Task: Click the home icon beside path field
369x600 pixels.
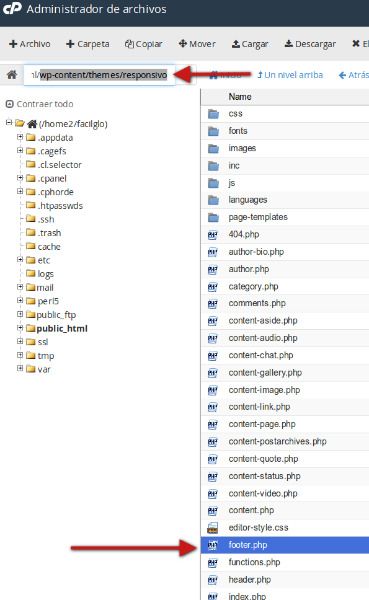Action: click(x=12, y=75)
